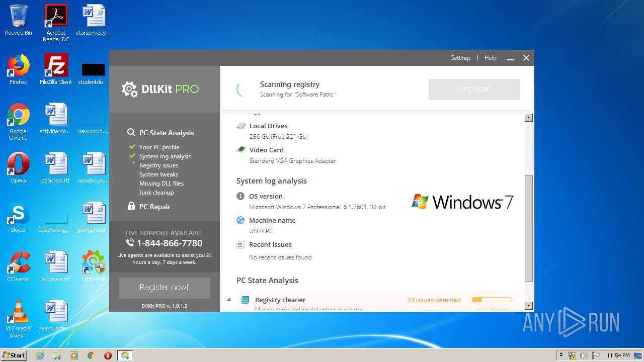Click the taskbar clock showing 11:54 PM

618,355
